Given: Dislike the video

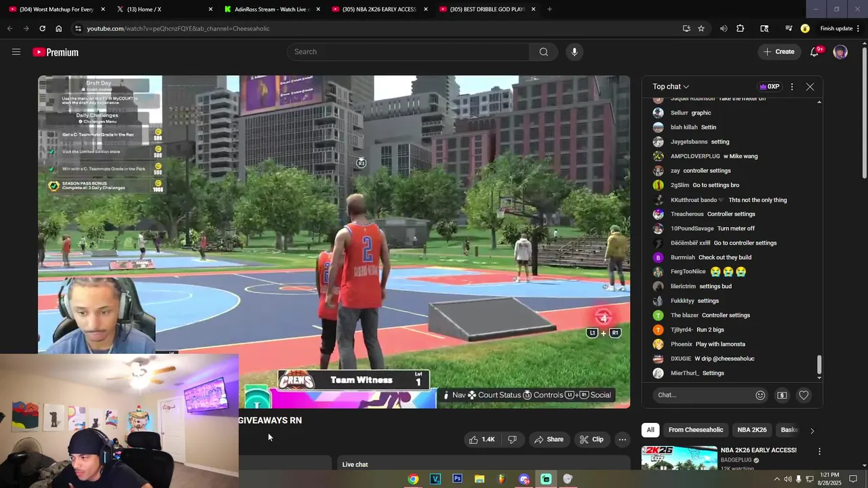Looking at the screenshot, I should point(512,439).
